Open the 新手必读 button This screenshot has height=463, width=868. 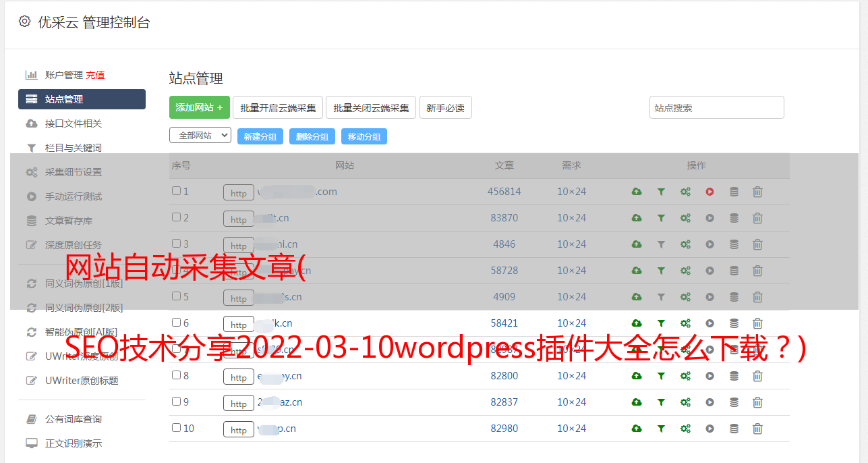point(445,107)
